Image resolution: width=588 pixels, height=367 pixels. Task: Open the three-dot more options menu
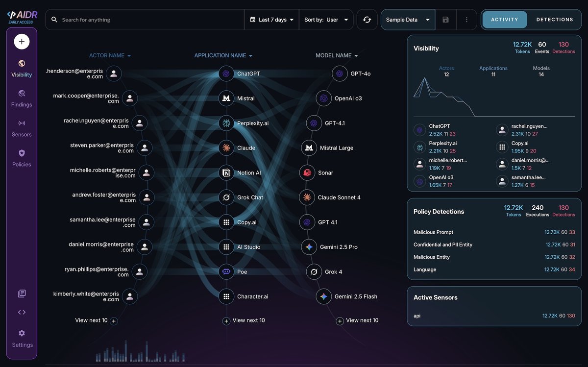coord(466,20)
